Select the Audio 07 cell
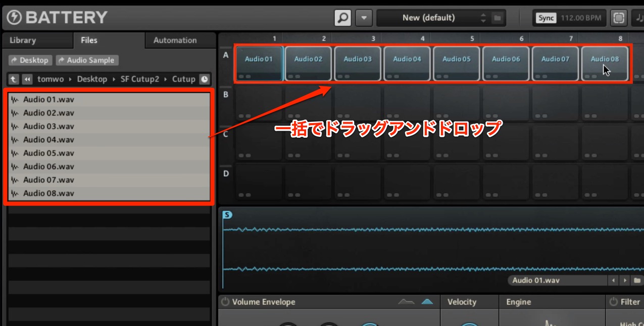 556,64
